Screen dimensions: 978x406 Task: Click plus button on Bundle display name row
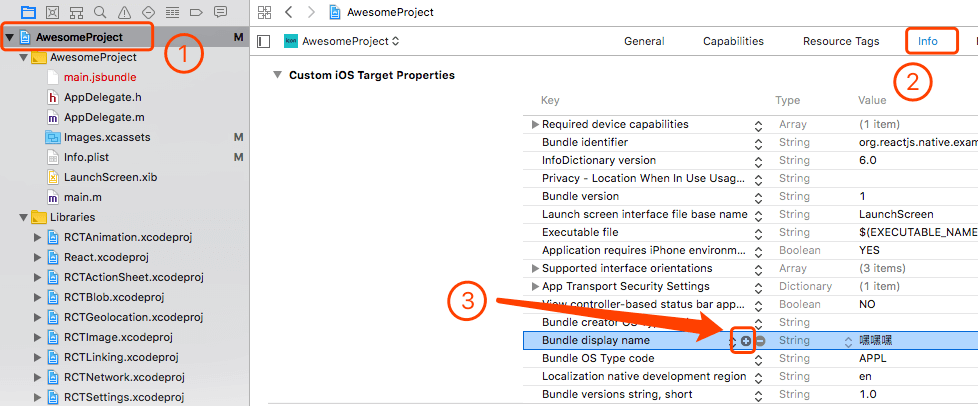click(745, 341)
